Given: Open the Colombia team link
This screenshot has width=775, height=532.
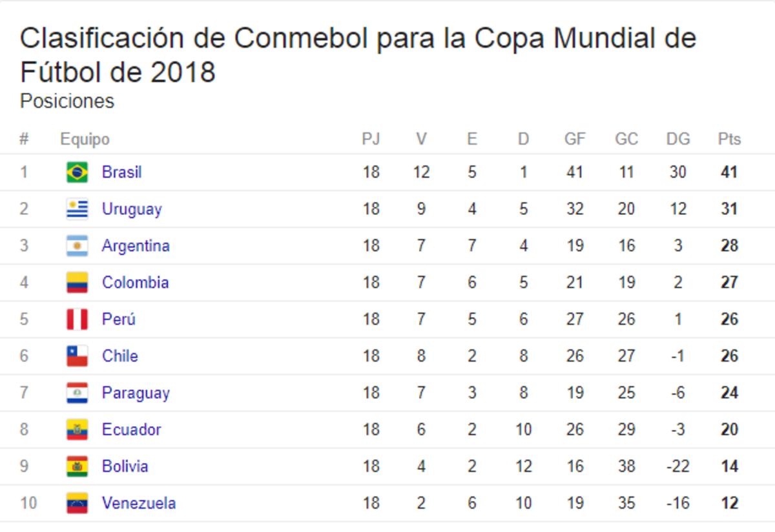Looking at the screenshot, I should pyautogui.click(x=135, y=283).
